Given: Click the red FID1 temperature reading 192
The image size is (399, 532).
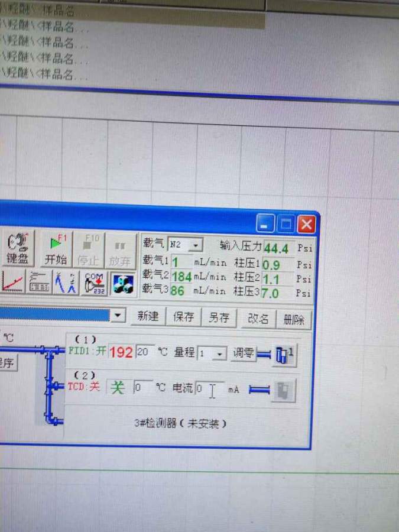Looking at the screenshot, I should point(121,352).
